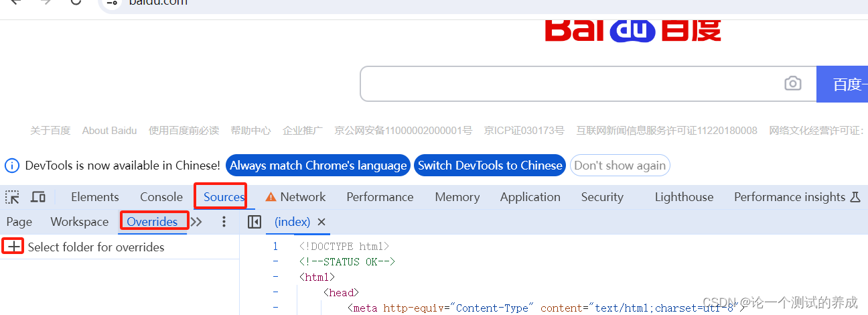Toggle the navigator sidebar icon
Image resolution: width=868 pixels, height=315 pixels.
(254, 222)
